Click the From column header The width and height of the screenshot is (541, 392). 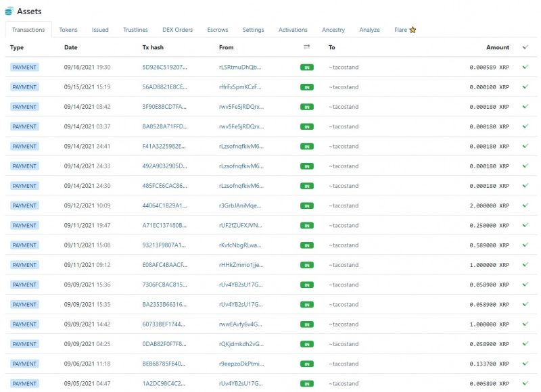(x=226, y=47)
